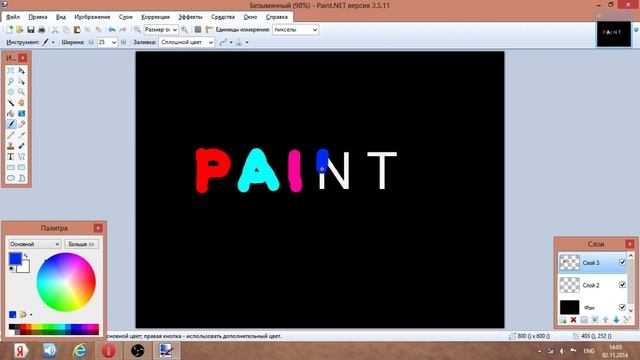Close the Слои panel
This screenshot has height=360, width=640.
pyautogui.click(x=629, y=244)
